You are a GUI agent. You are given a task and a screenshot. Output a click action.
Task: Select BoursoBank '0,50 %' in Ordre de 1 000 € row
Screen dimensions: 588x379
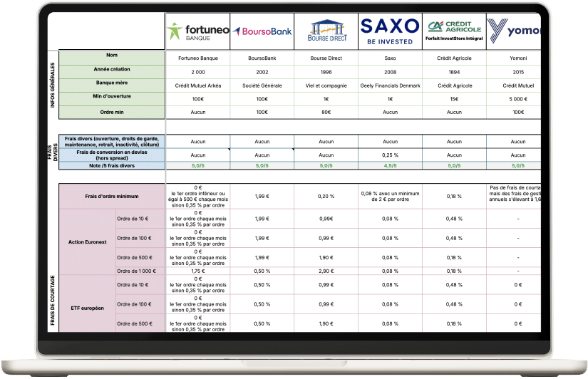coord(262,271)
